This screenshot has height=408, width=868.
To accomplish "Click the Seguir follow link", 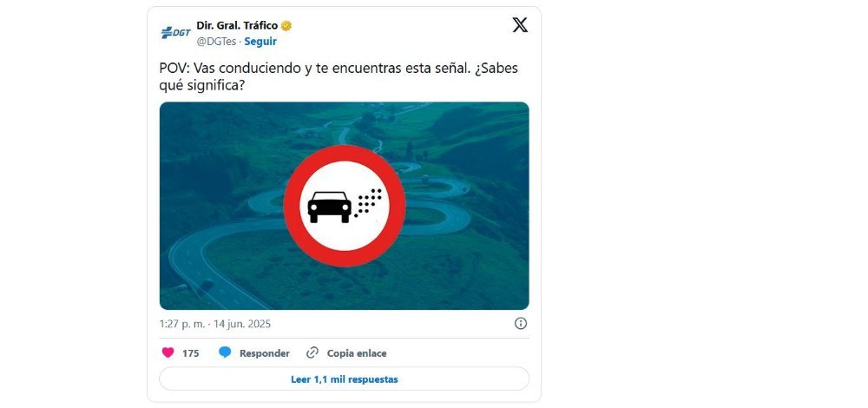I will coord(260,42).
